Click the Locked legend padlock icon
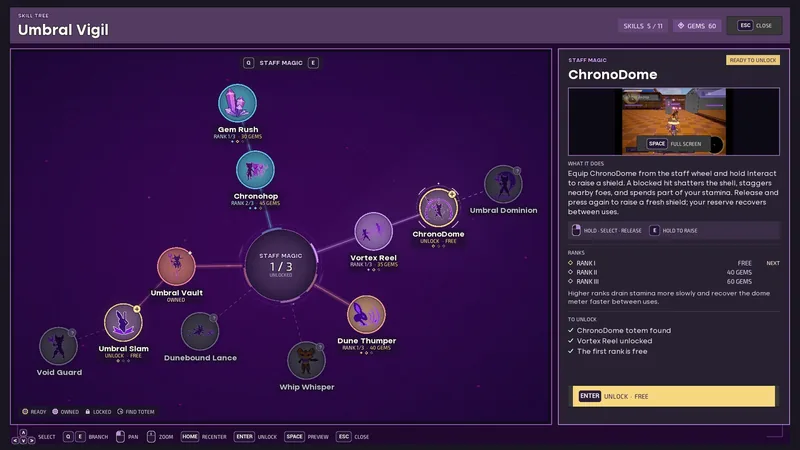 pyautogui.click(x=88, y=411)
